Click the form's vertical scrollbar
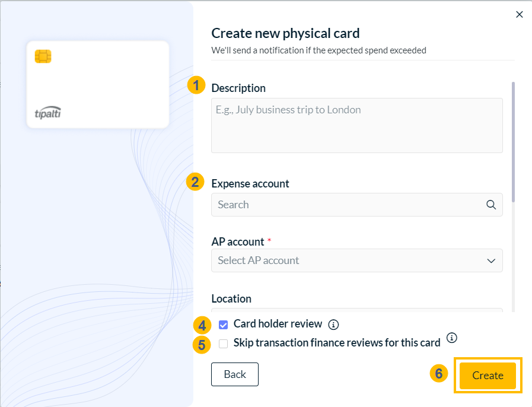The width and height of the screenshot is (532, 407). click(x=514, y=142)
